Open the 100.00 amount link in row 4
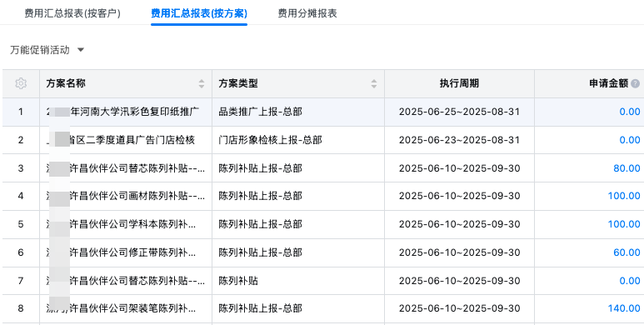Image resolution: width=644 pixels, height=325 pixels. pos(624,196)
